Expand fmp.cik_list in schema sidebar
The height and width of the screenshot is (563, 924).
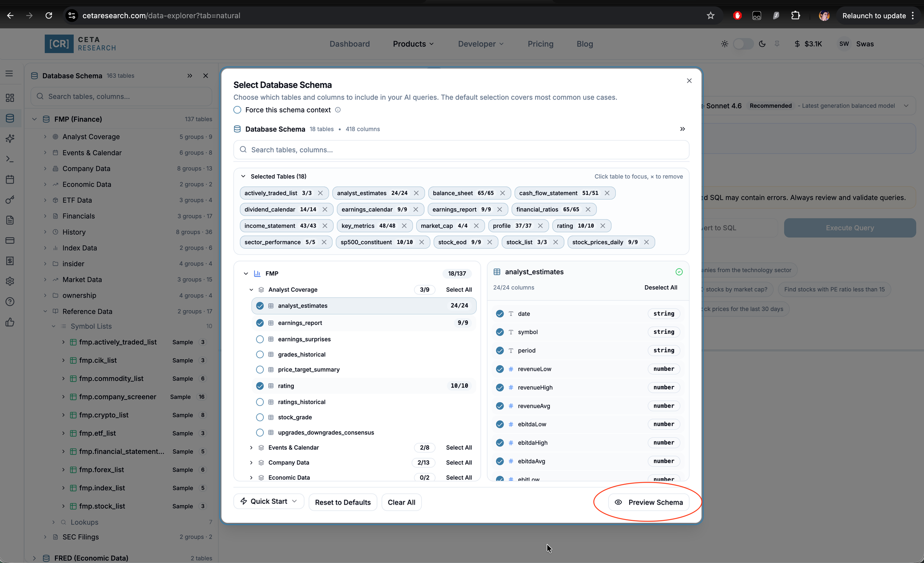(63, 361)
